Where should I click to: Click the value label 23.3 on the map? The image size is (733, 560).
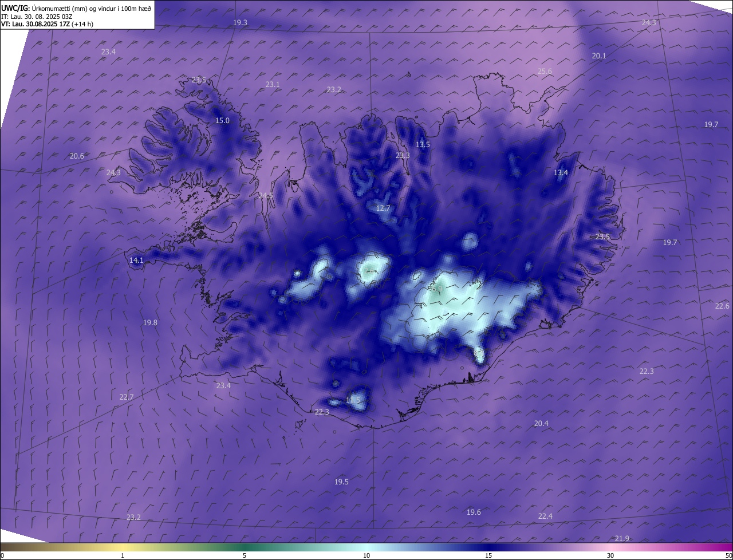[x=403, y=155]
